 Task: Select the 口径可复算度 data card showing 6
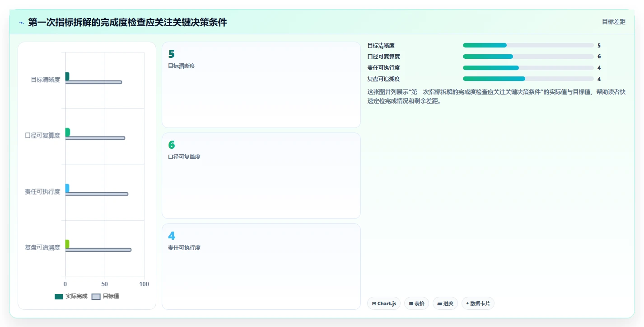[x=261, y=176]
